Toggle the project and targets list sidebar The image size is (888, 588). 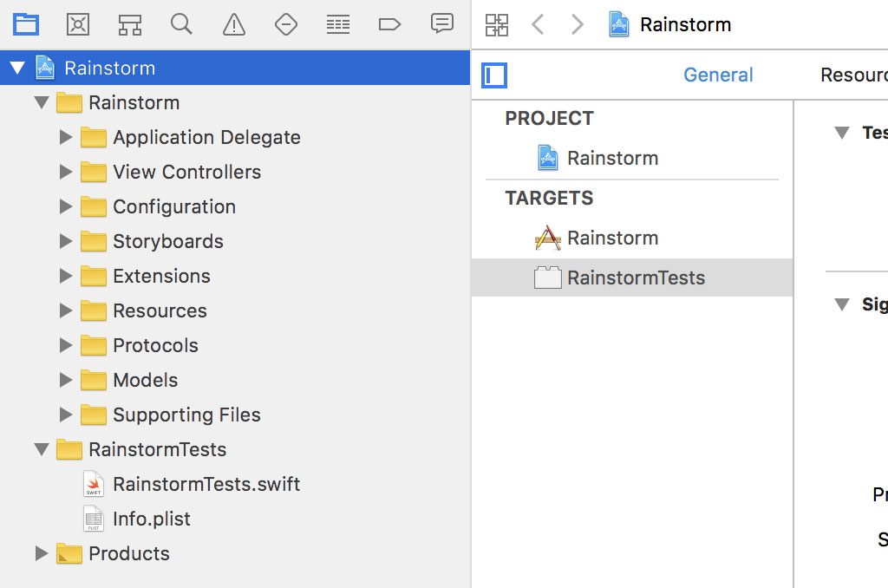[494, 75]
